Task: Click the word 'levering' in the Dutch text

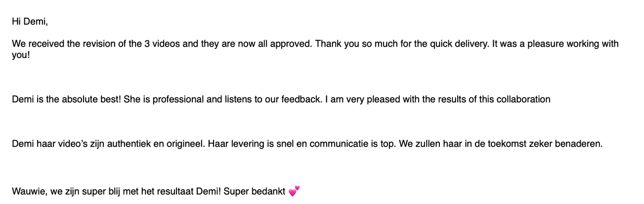Action: (246, 145)
